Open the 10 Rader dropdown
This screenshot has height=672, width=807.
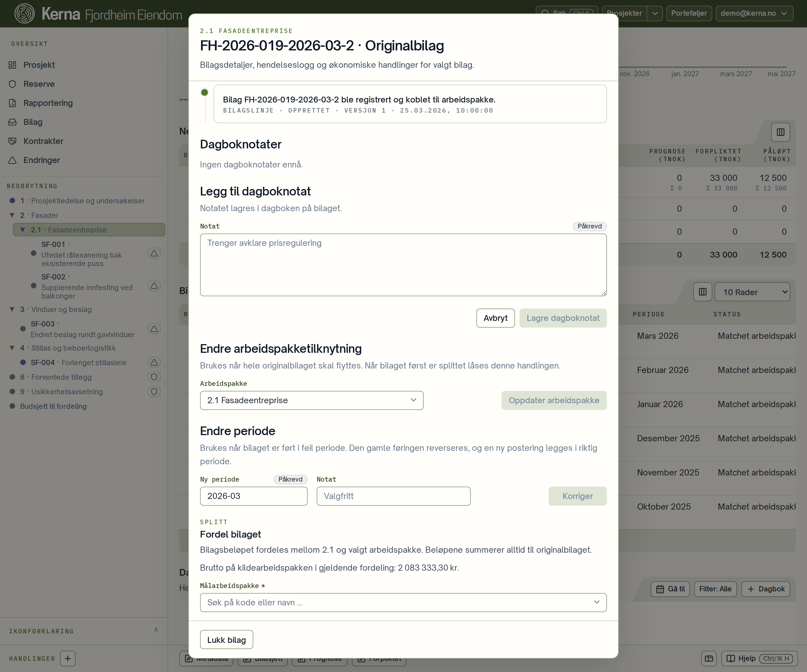[752, 292]
